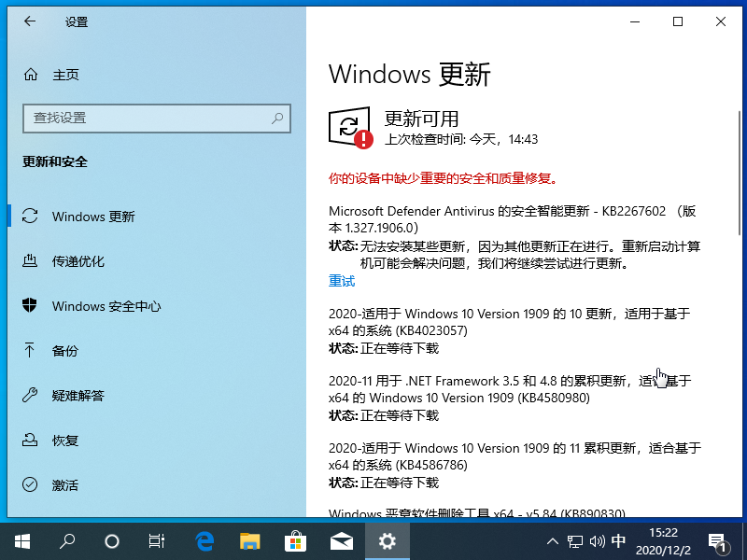Open 恢复 section label

click(65, 441)
